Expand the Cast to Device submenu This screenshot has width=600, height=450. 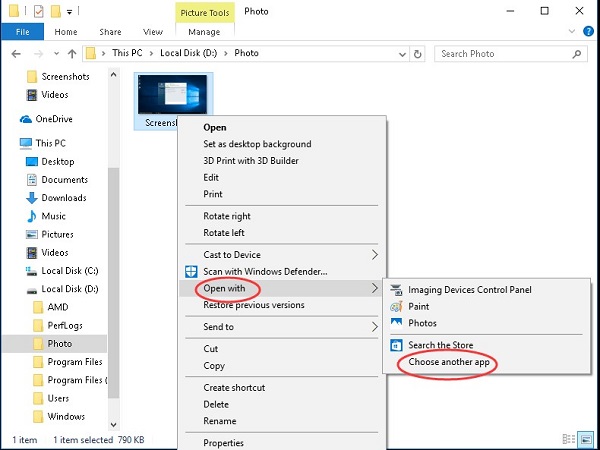[x=375, y=255]
